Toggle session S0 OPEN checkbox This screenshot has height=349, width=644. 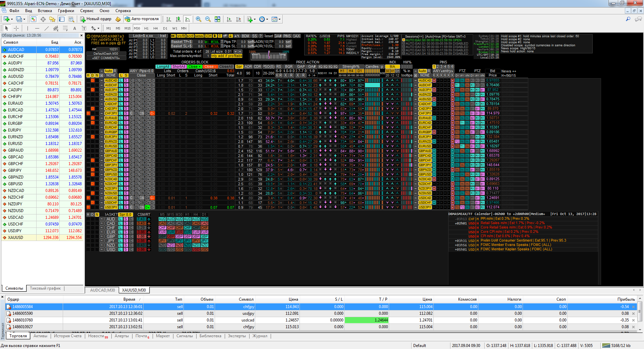pyautogui.click(x=404, y=40)
